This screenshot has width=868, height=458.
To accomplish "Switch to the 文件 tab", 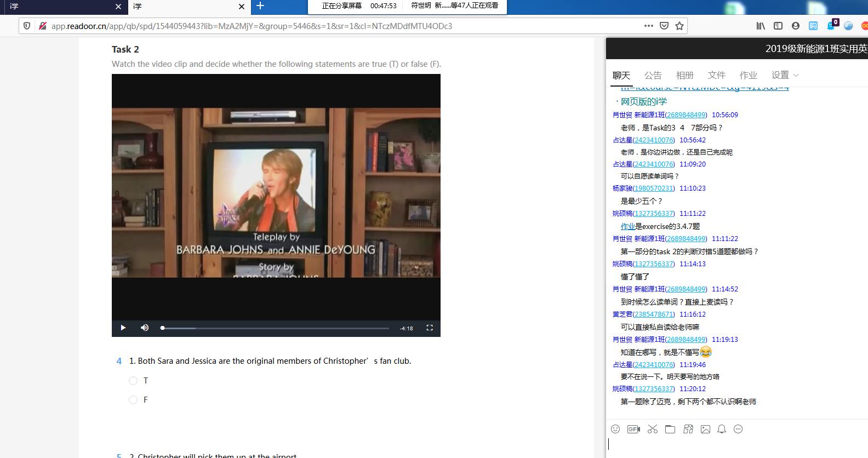I will click(716, 75).
